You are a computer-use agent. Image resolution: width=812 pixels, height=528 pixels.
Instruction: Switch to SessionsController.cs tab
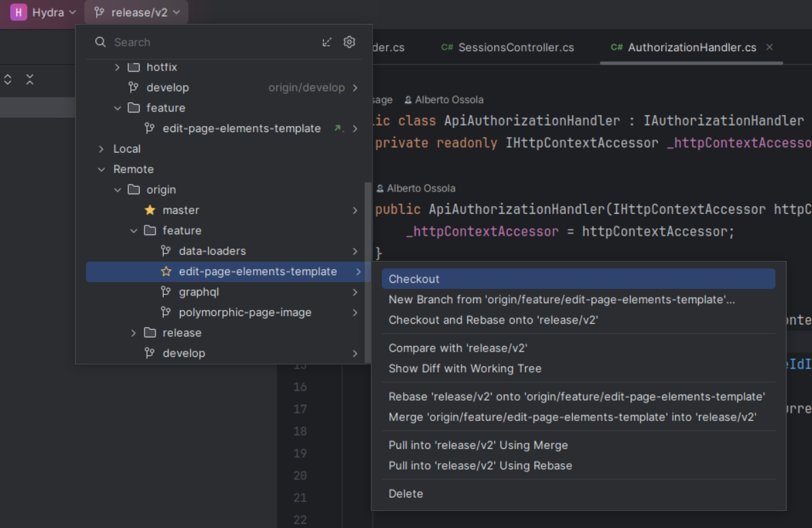click(515, 48)
